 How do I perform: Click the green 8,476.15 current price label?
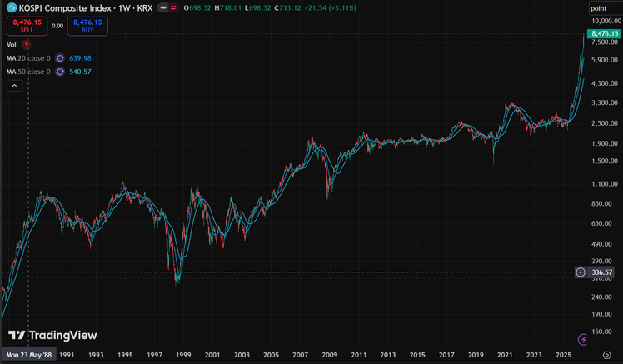[x=605, y=34]
